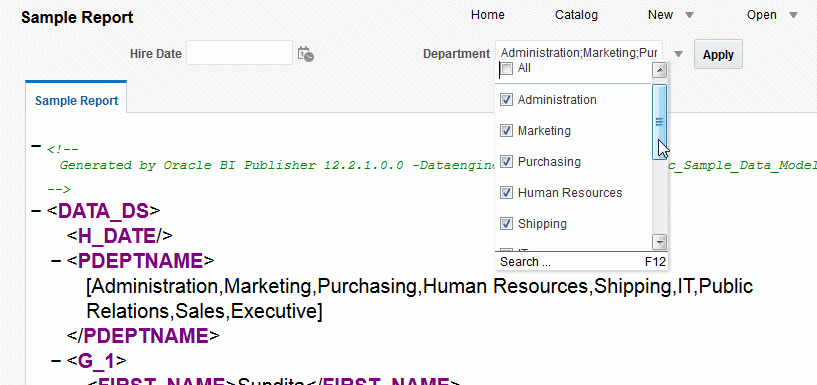Click the Apply button
The image size is (817, 385).
718,55
